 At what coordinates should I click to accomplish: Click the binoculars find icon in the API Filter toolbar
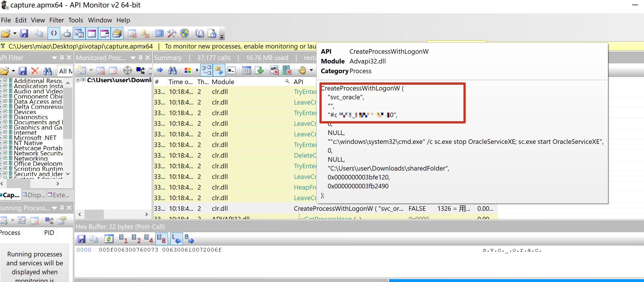pos(48,71)
